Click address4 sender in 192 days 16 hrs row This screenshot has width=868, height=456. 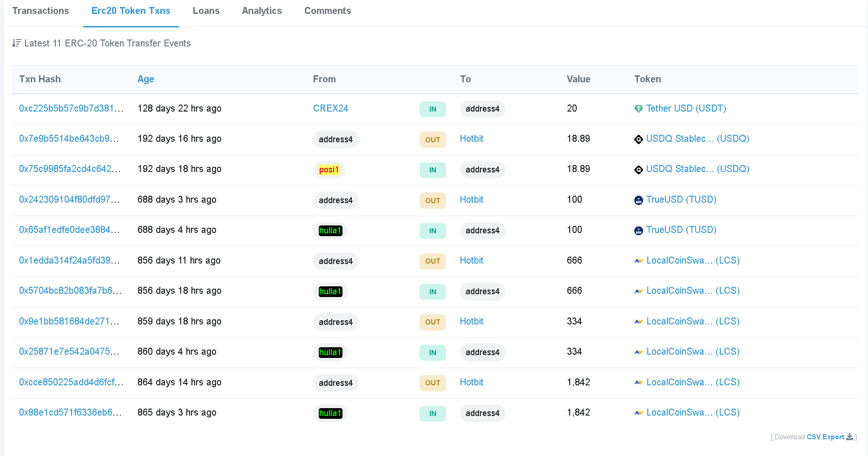point(335,139)
